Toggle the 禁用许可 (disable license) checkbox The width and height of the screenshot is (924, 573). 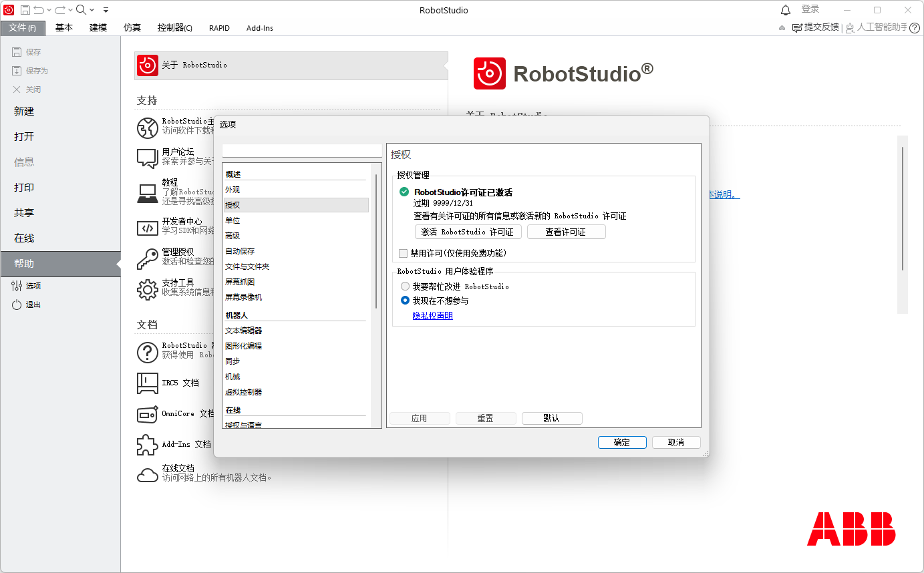coord(403,253)
